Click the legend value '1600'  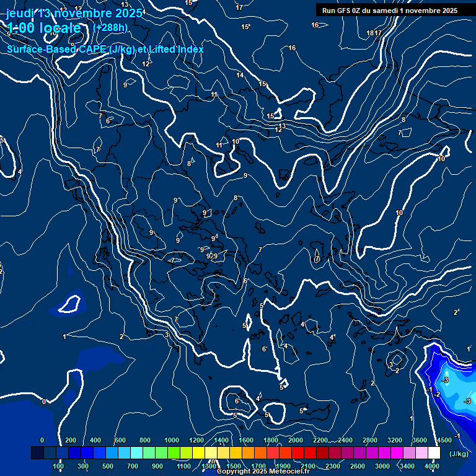point(246,440)
